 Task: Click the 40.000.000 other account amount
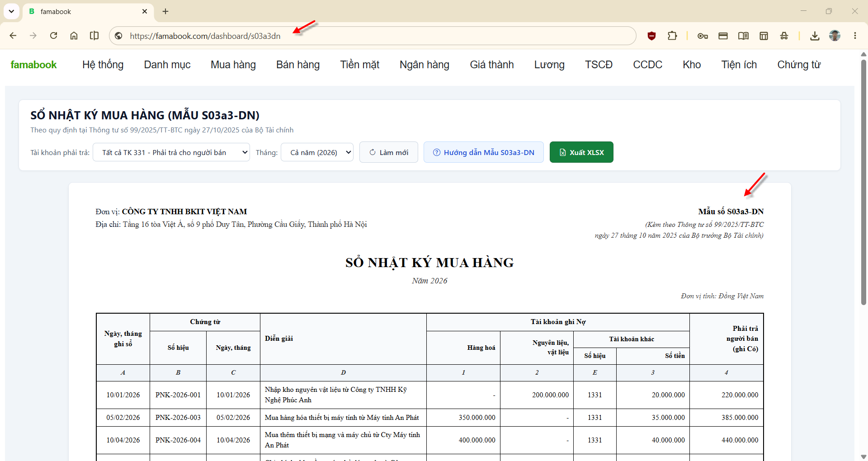(668, 440)
